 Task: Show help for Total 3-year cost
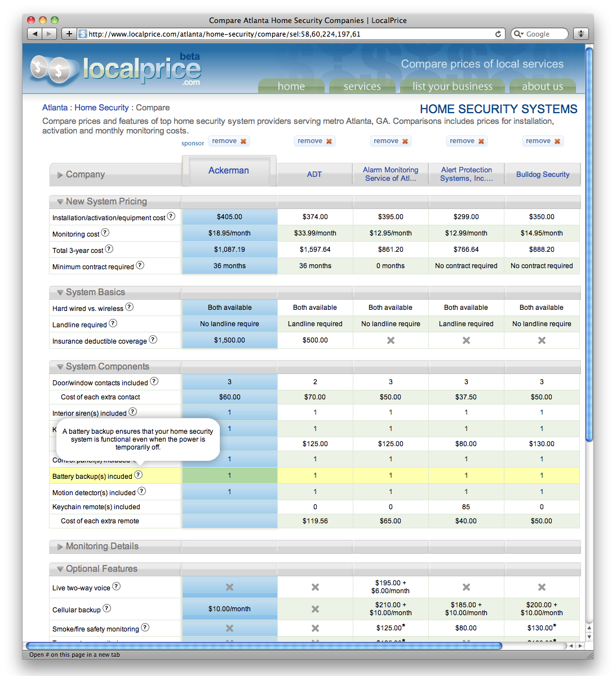(x=109, y=249)
